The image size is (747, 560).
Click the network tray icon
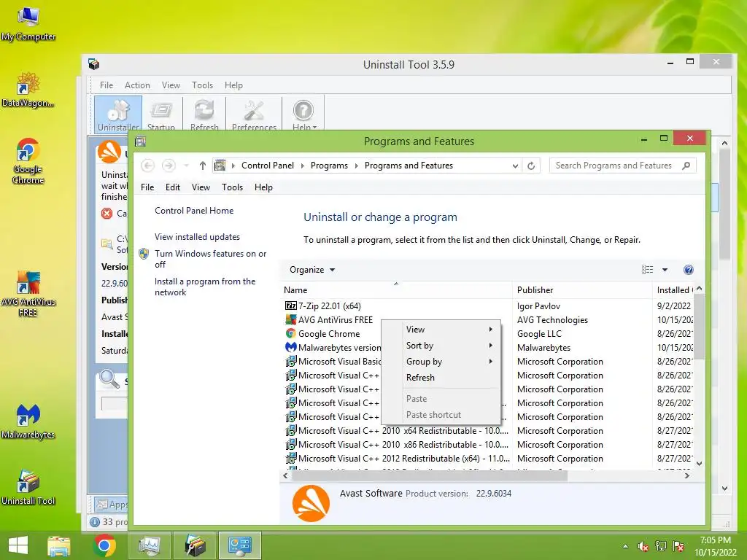click(661, 546)
